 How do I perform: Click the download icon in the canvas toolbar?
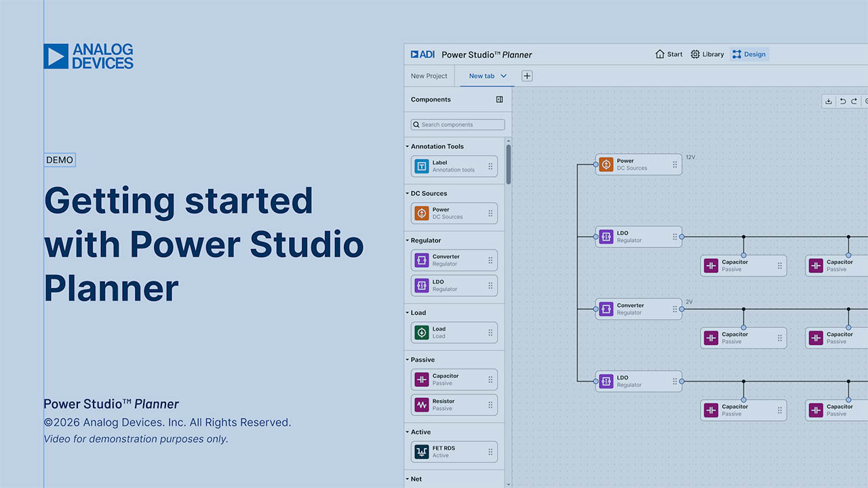(x=829, y=101)
